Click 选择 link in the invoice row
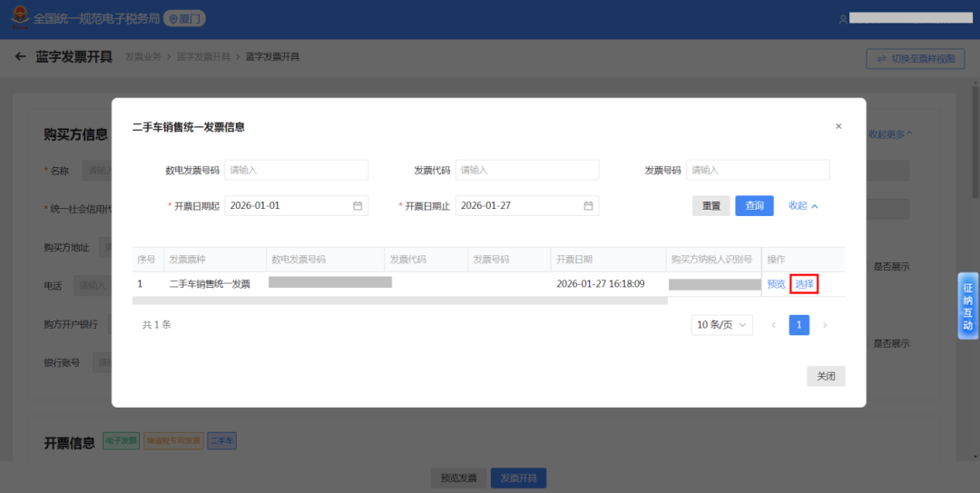The height and width of the screenshot is (493, 980). coord(804,284)
